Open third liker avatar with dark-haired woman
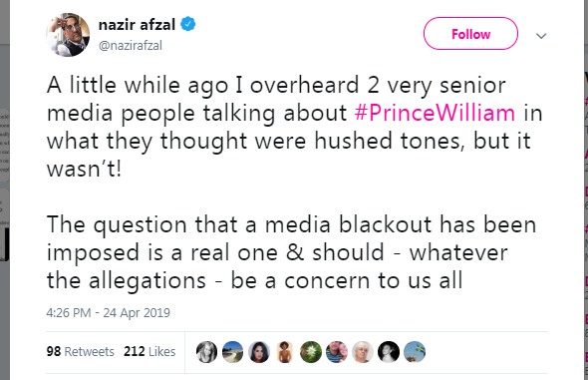This screenshot has width=588, height=380. 259,352
